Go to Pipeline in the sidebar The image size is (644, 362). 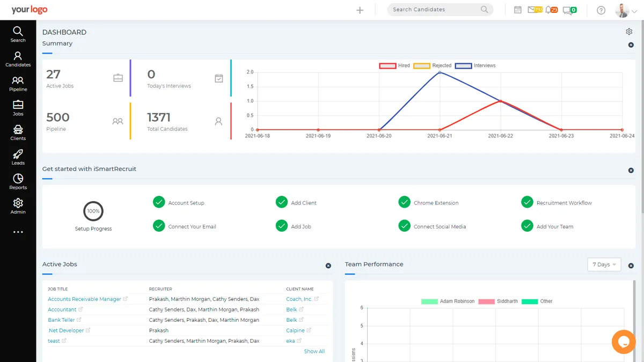click(18, 83)
